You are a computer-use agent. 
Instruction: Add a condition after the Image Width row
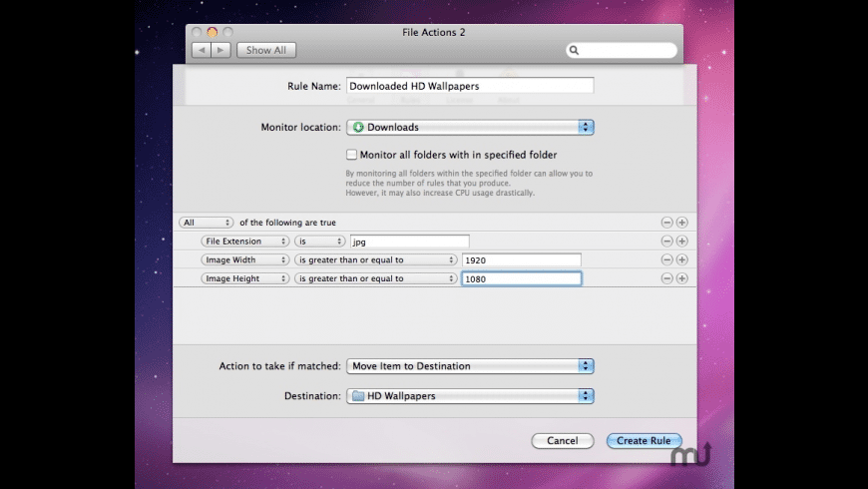pyautogui.click(x=682, y=260)
